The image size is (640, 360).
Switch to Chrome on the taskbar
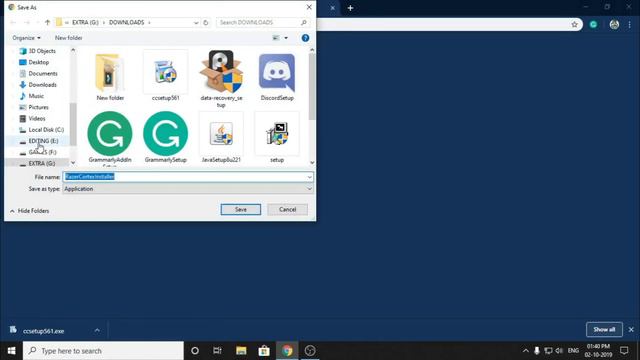287,351
